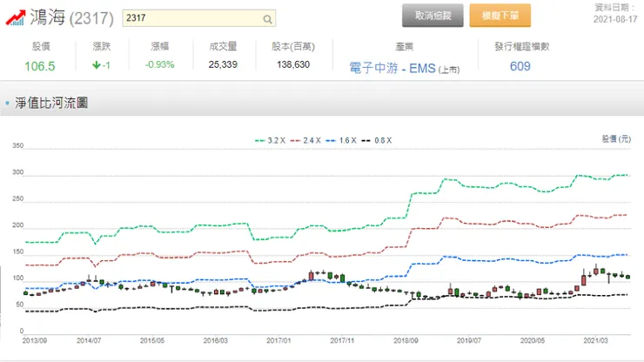Click the 2018/09 x-axis date label
This screenshot has height=362, width=644.
[407, 340]
